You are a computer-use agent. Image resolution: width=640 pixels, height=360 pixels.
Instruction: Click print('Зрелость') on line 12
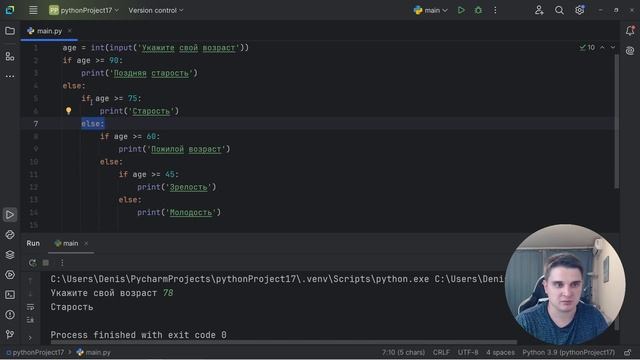pos(177,187)
